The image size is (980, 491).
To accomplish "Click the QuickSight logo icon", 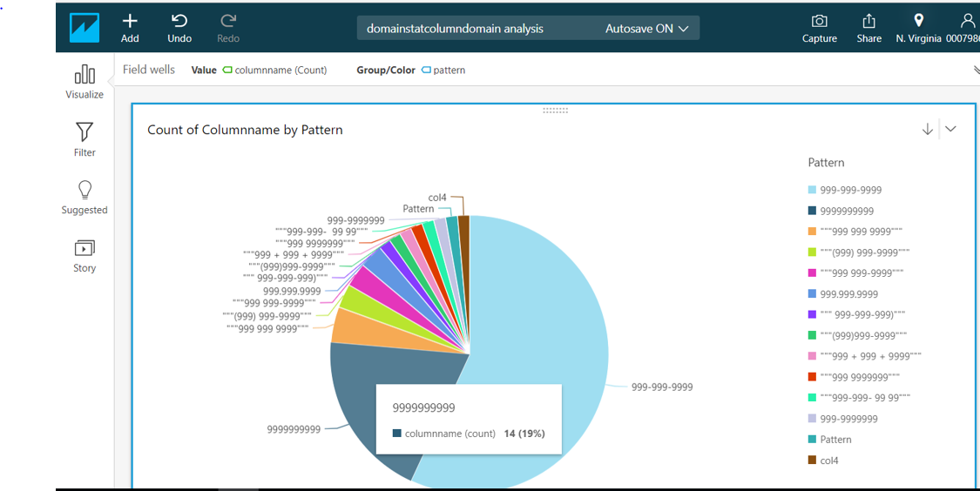I will tap(84, 27).
